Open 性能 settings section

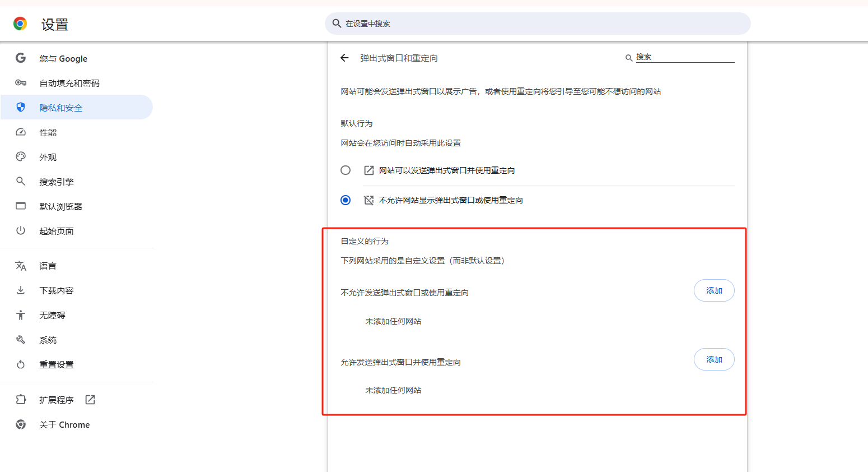(77, 132)
